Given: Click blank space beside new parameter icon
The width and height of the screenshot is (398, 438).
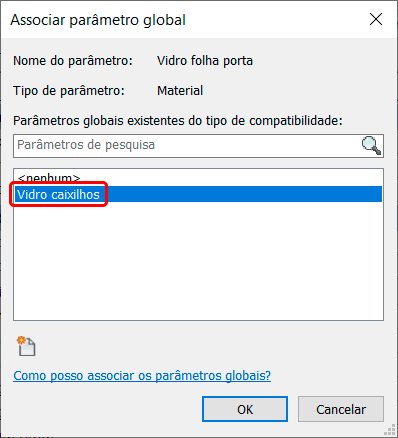Looking at the screenshot, I should click(x=200, y=346).
